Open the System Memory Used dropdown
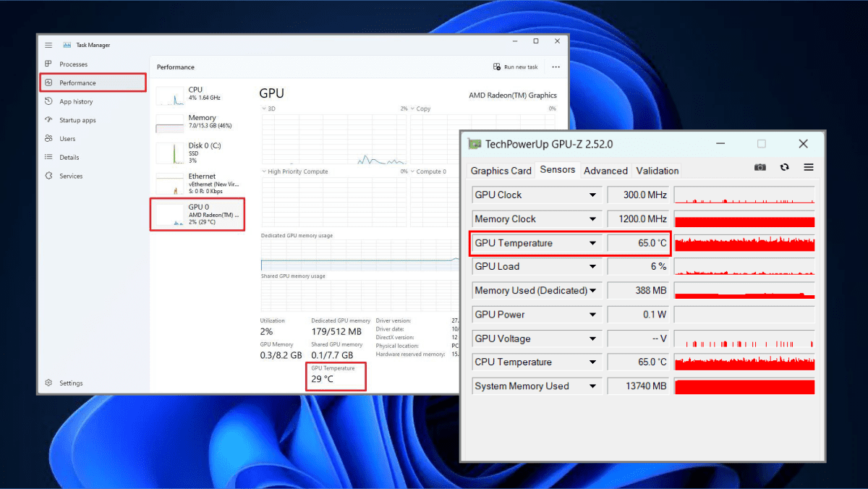This screenshot has width=868, height=489. [x=592, y=386]
